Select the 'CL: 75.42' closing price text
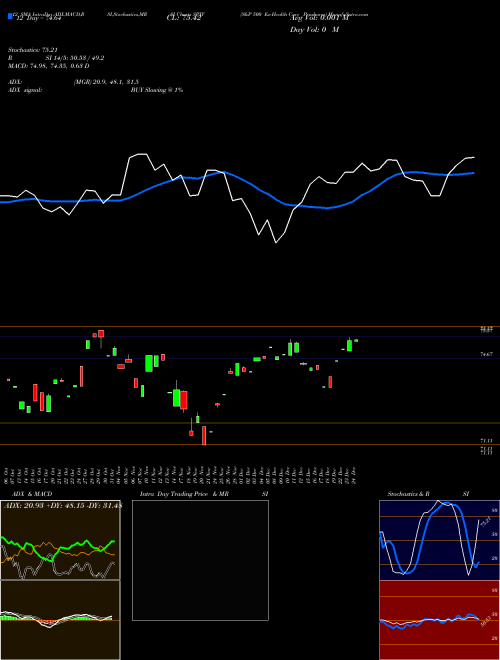Image resolution: width=500 pixels, height=660 pixels. pyautogui.click(x=186, y=18)
